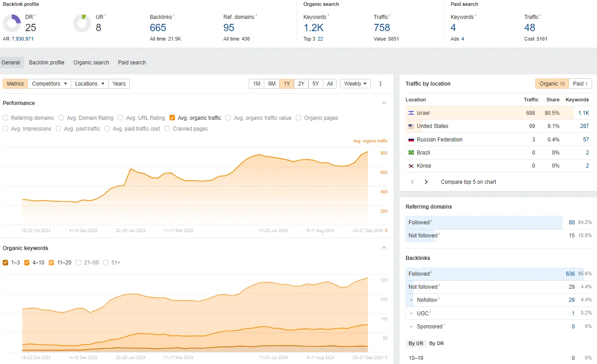Click the Brazil flag icon
Image resolution: width=597 pixels, height=364 pixels.
pyautogui.click(x=411, y=153)
